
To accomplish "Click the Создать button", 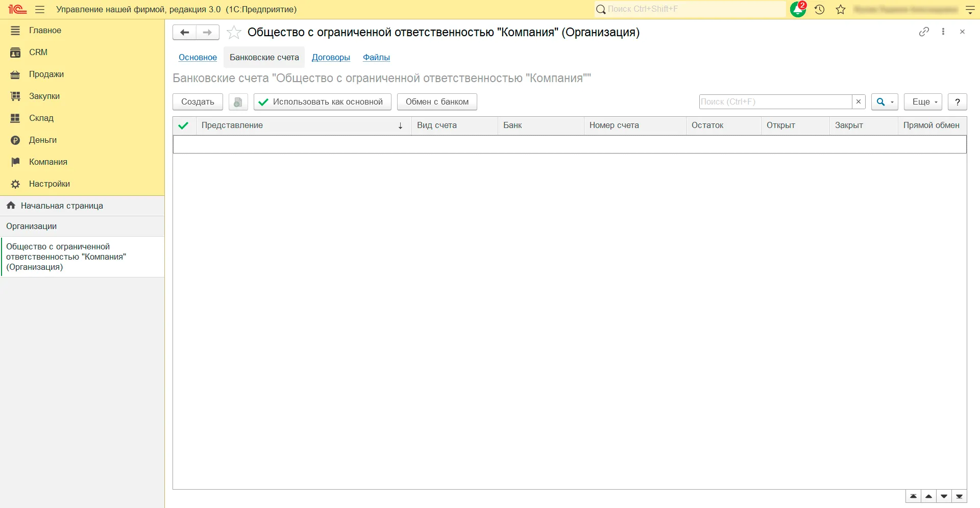I will click(x=198, y=102).
